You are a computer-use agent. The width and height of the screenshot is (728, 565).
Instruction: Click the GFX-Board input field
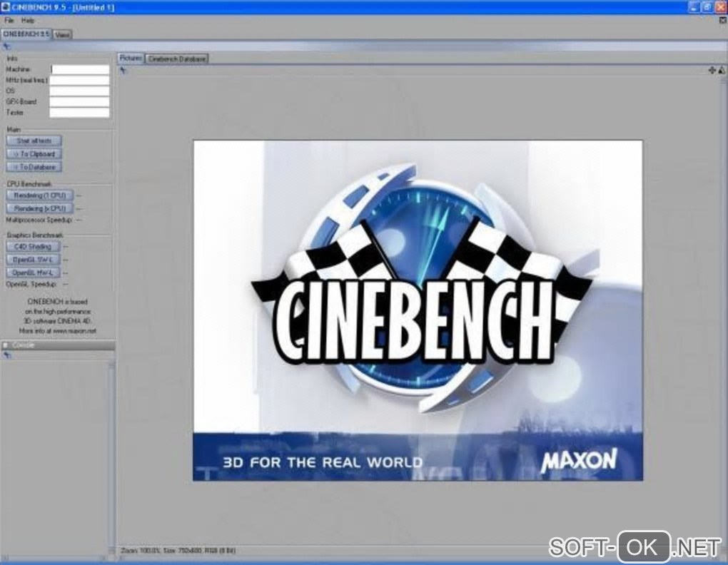[x=80, y=101]
